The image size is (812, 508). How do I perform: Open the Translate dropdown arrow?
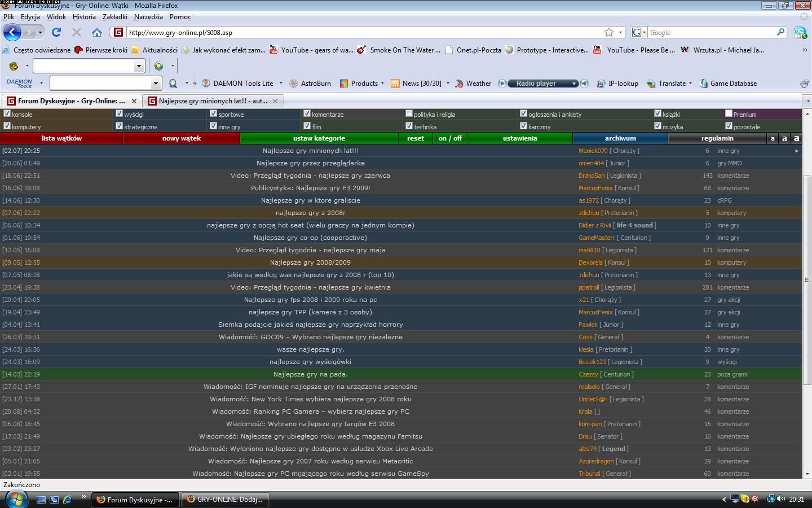pyautogui.click(x=690, y=84)
